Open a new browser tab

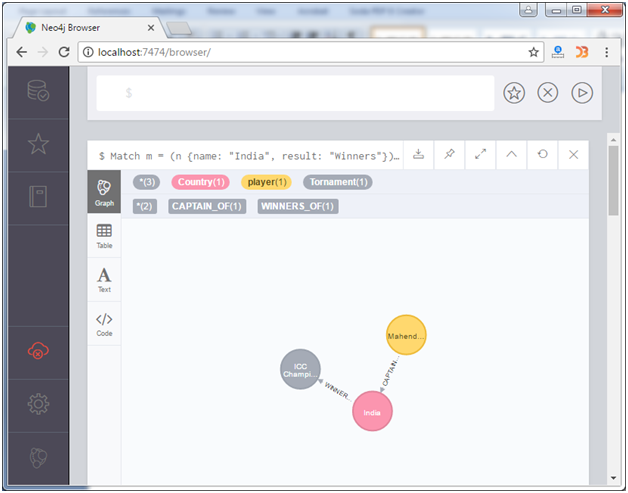click(179, 28)
